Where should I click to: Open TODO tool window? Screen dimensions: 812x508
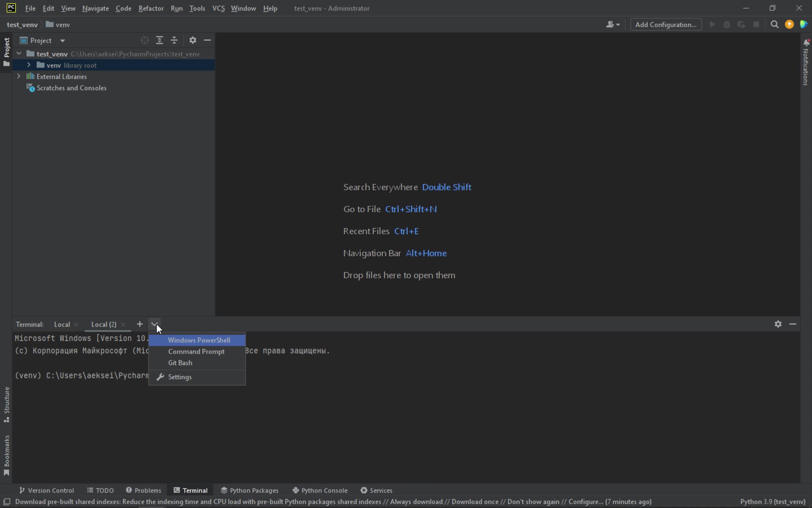pyautogui.click(x=101, y=490)
